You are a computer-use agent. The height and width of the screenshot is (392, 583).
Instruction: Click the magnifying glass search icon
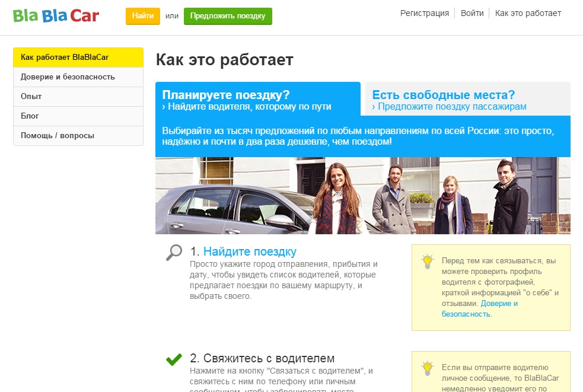174,253
